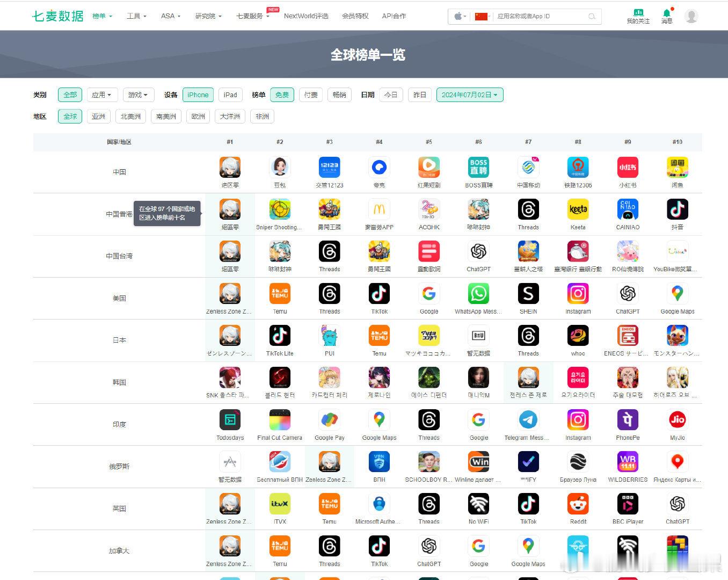728x580 pixels.
Task: Open 游戏 category dropdown
Action: click(x=139, y=95)
